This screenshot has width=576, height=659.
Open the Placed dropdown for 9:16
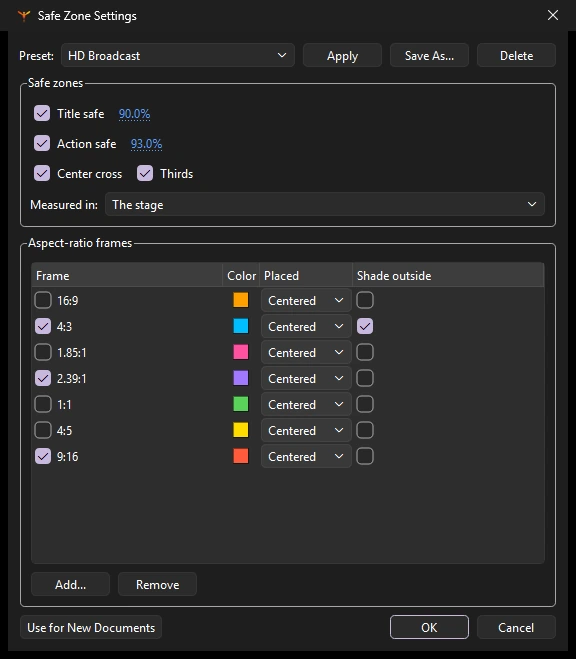pyautogui.click(x=306, y=457)
